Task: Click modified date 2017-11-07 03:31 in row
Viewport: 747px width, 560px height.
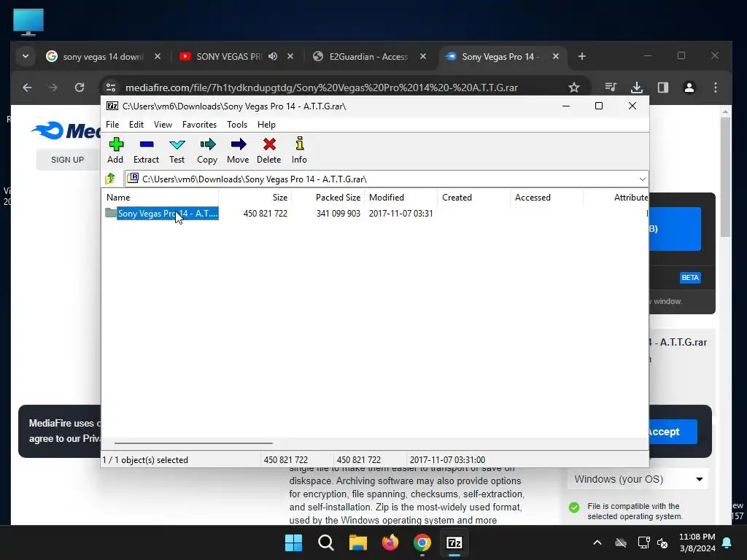Action: click(x=400, y=214)
